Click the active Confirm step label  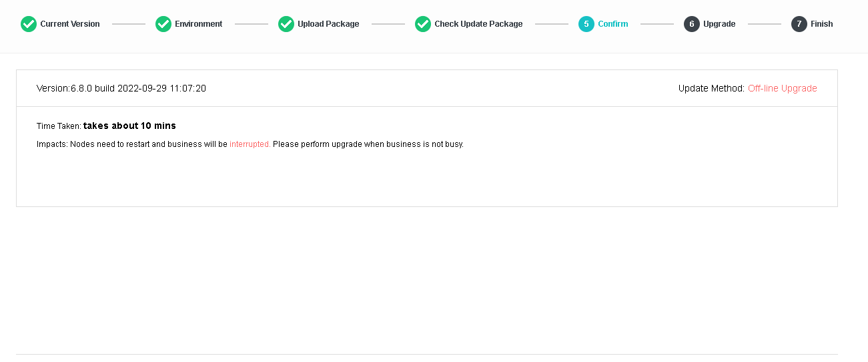point(613,24)
